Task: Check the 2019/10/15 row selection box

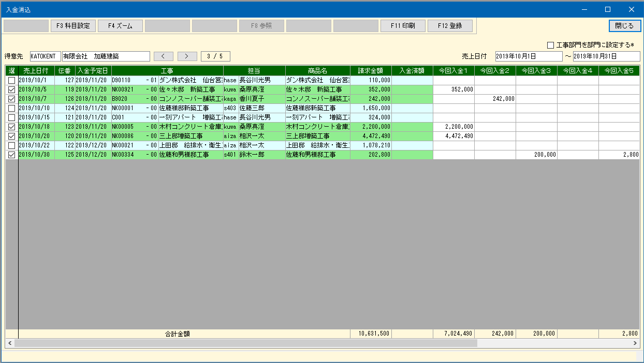Action: click(x=11, y=117)
